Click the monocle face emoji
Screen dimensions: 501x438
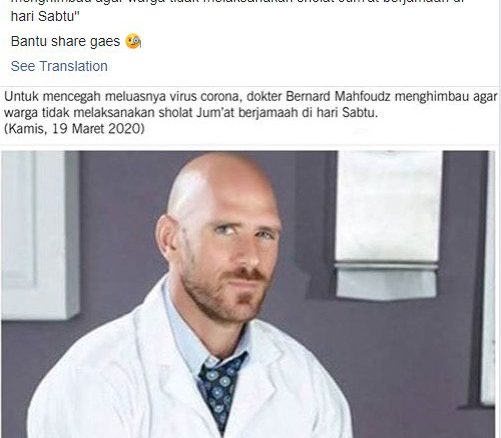133,41
